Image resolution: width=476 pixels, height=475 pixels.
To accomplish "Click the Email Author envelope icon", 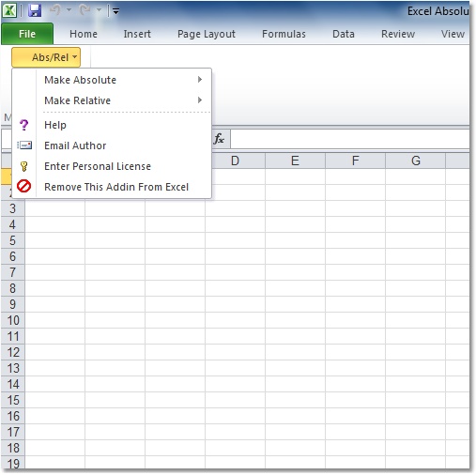I will pos(24,146).
